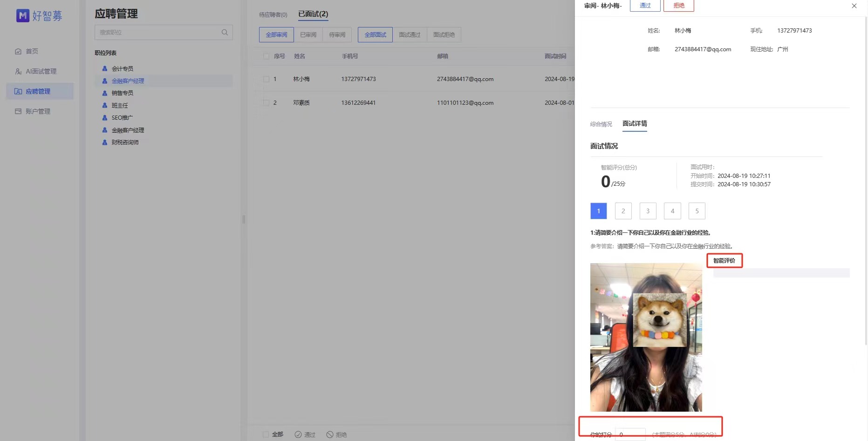The height and width of the screenshot is (441, 868).
Task: Click the 通过 button in review header
Action: 645,6
